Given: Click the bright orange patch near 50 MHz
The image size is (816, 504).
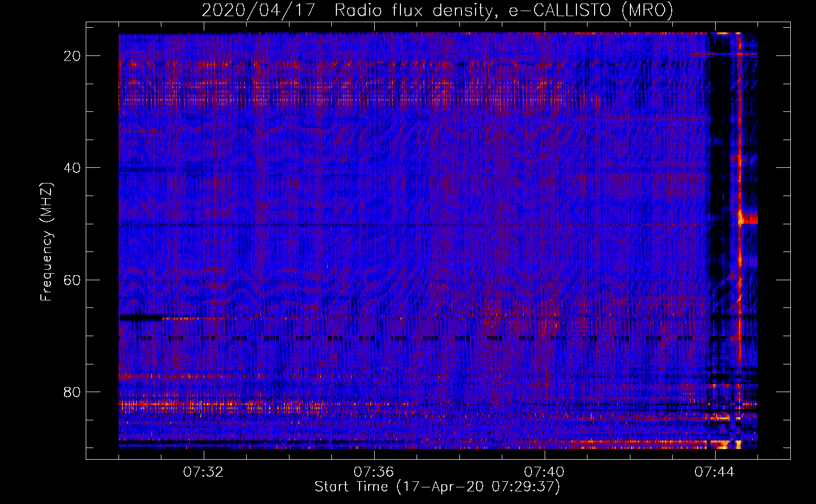Looking at the screenshot, I should (748, 218).
